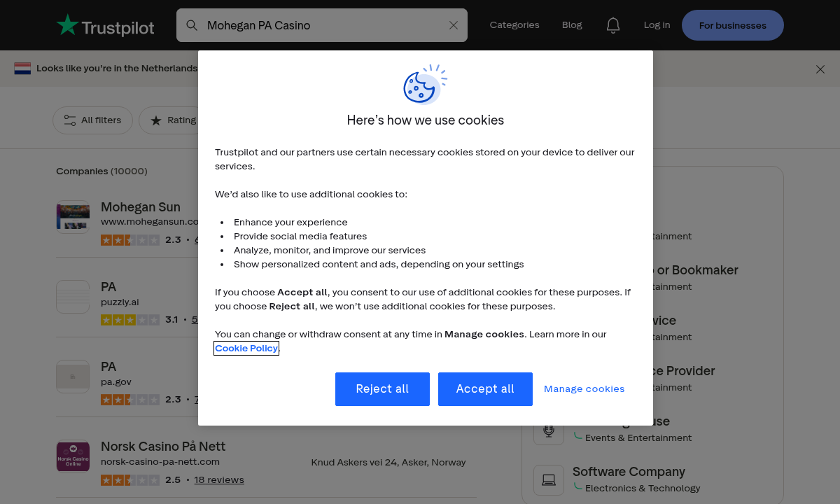Click the Netherlands flag icon
This screenshot has height=504, width=840.
tap(22, 69)
